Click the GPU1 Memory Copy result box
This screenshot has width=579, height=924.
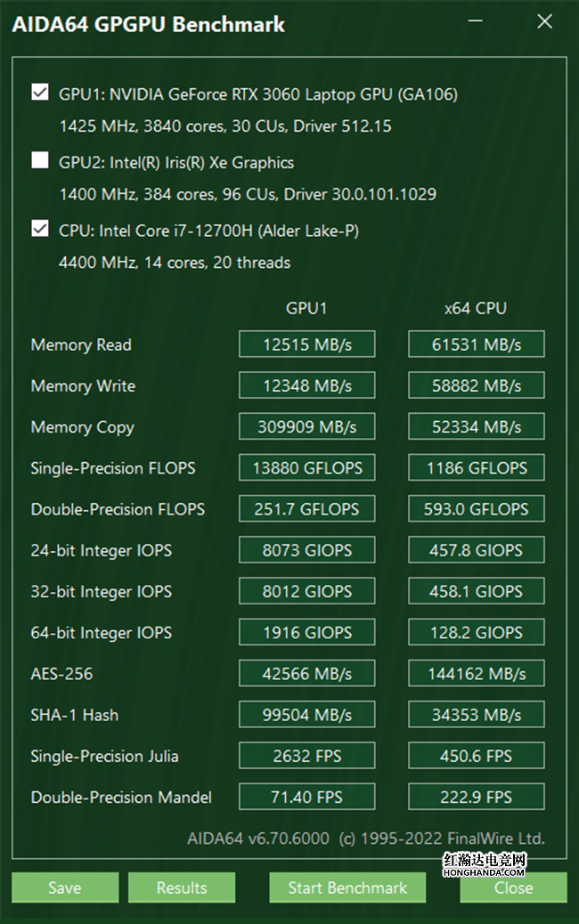306,427
